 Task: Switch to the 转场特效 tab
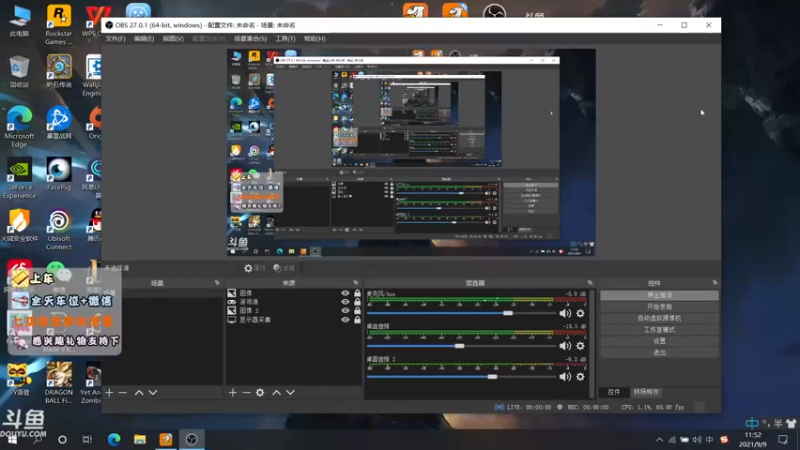click(646, 392)
